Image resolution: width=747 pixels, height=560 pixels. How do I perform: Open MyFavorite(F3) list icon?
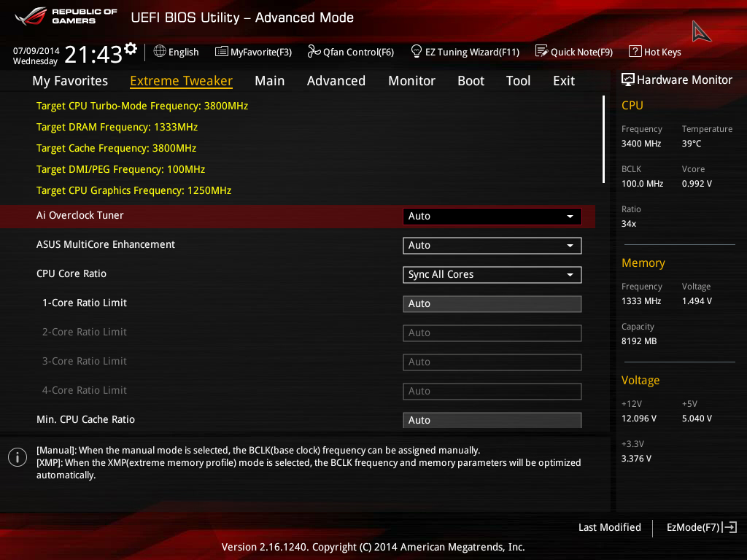221,52
